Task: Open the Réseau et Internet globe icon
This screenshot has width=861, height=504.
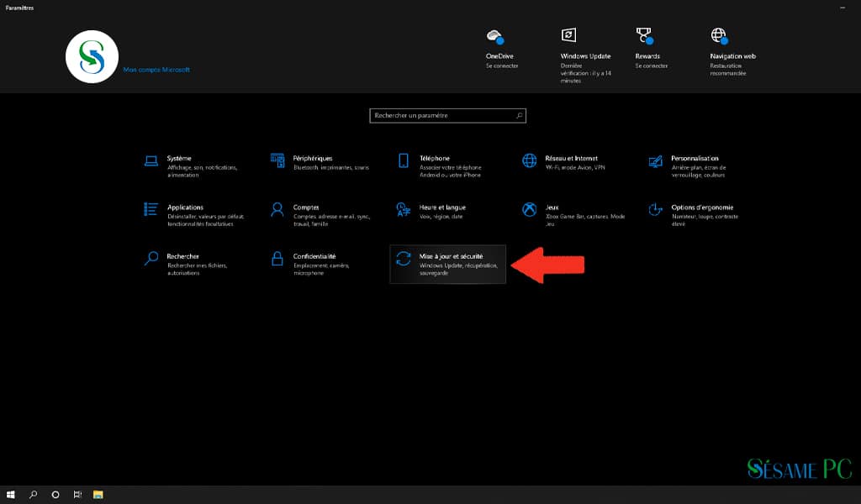Action: click(530, 160)
